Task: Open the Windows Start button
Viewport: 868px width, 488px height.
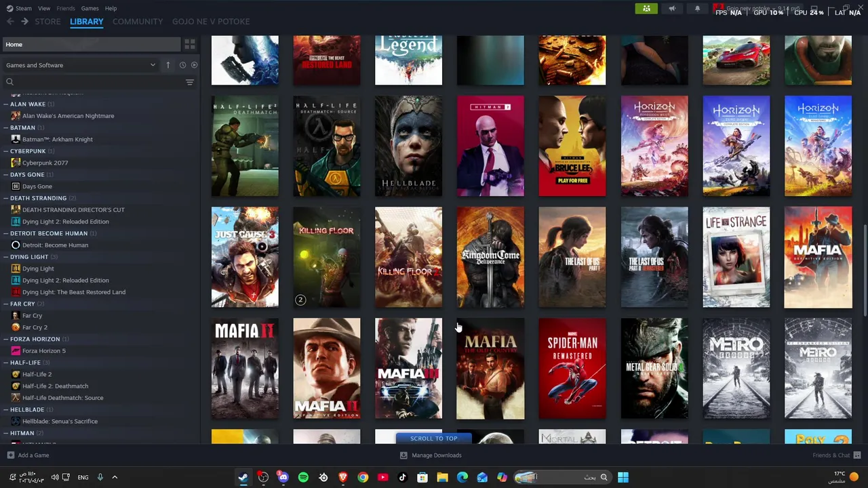Action: click(x=623, y=477)
